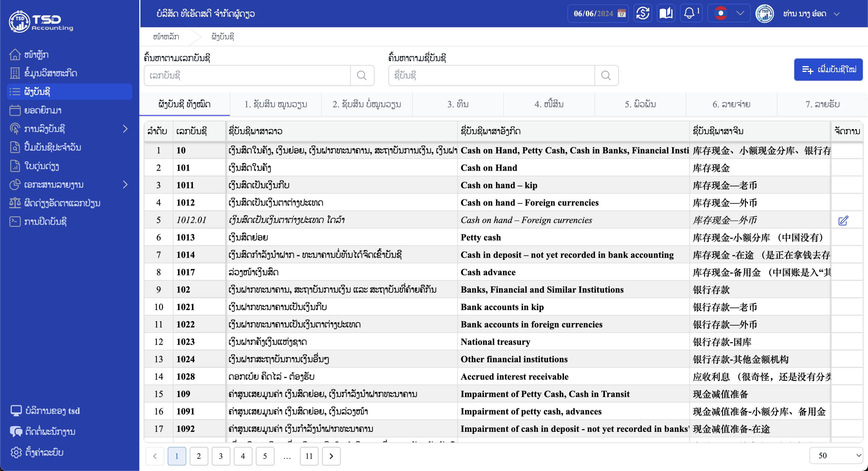This screenshot has width=868, height=471.
Task: Open the closing accounts terminal icon
Action: [15, 221]
